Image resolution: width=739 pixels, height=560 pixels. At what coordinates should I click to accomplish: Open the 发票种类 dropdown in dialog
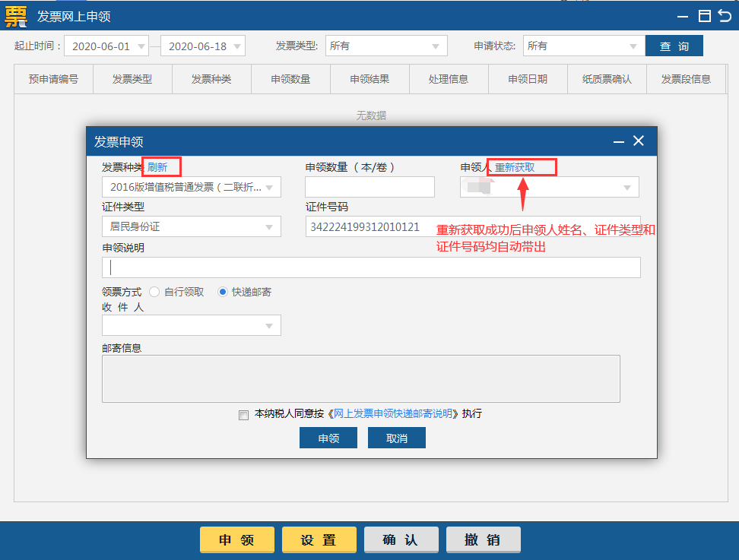tap(192, 188)
